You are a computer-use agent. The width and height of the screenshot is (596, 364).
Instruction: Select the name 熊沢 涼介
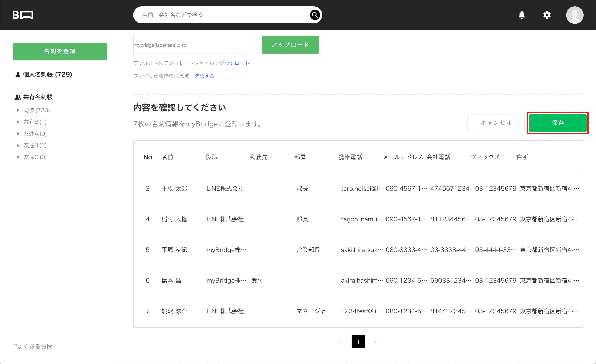[x=174, y=311]
